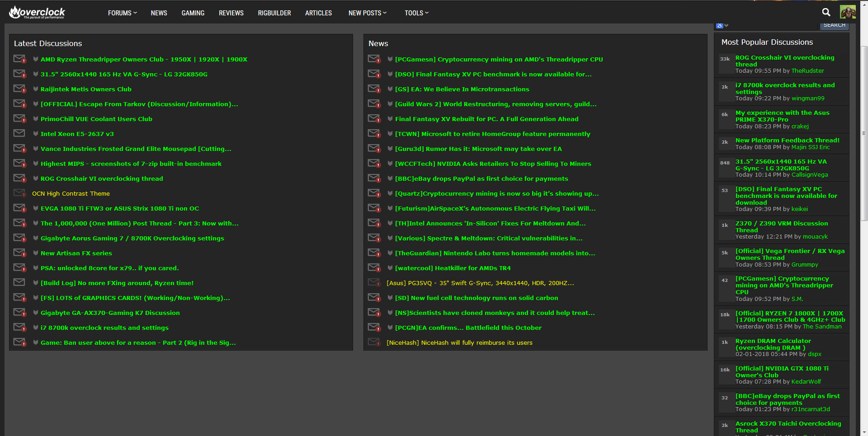The width and height of the screenshot is (868, 436).
Task: Click jump-to-unread arrow beside [PCGN]EA confirms Battlefield
Action: [390, 327]
